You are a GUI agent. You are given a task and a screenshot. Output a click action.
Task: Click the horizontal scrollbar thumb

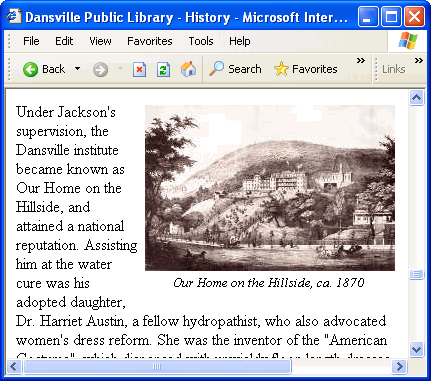click(157, 367)
